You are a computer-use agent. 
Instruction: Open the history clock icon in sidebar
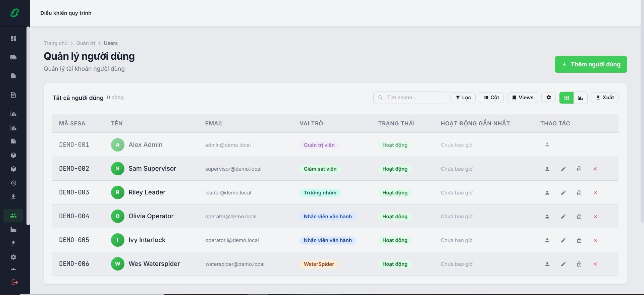click(x=13, y=183)
